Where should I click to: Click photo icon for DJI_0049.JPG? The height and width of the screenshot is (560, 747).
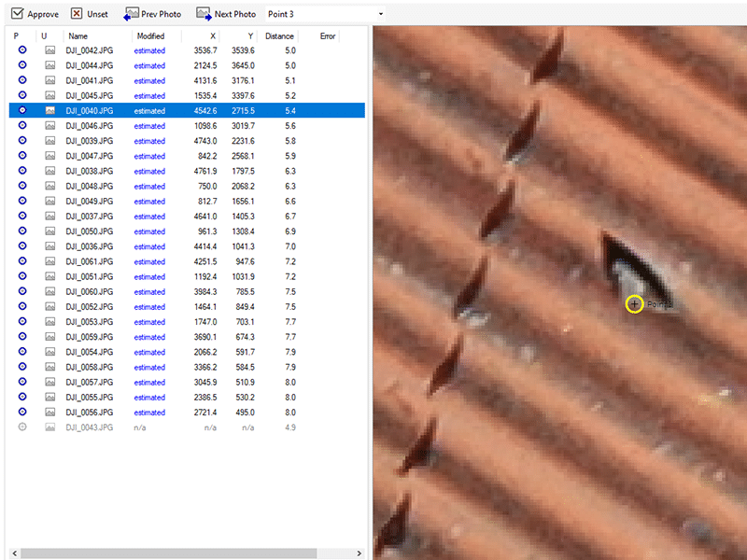pos(50,201)
